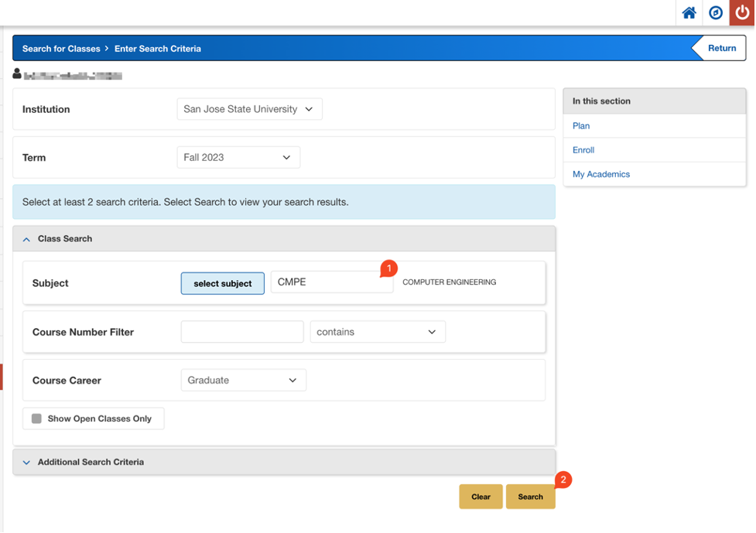Enable Show Open Classes Only checkbox

[x=36, y=419]
